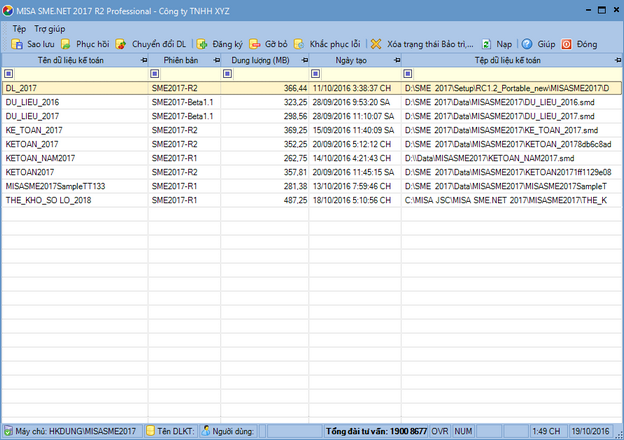Pin the Tên dữ liệu kế toán column
This screenshot has width=624, height=440.
[x=144, y=60]
